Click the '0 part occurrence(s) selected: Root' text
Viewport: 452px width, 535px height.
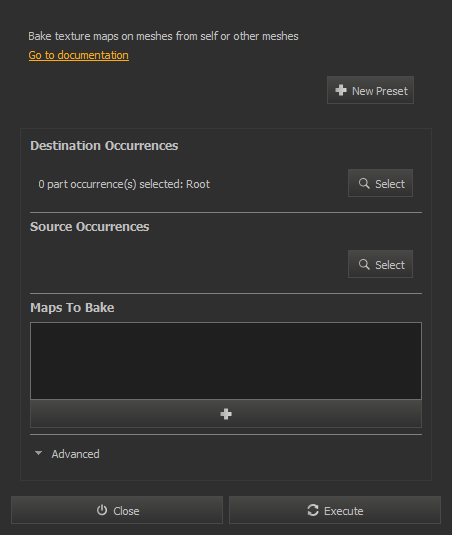tap(124, 184)
